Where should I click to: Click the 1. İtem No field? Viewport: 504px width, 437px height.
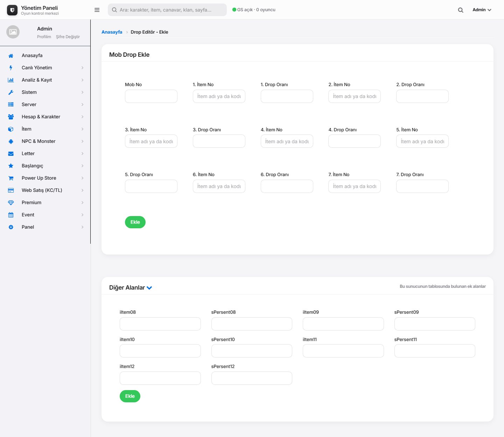click(x=219, y=96)
